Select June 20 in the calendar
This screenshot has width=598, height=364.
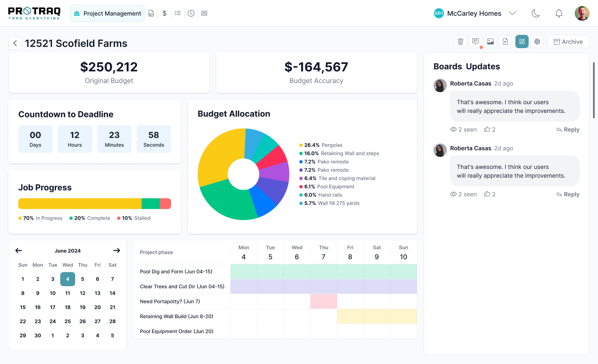point(98,307)
